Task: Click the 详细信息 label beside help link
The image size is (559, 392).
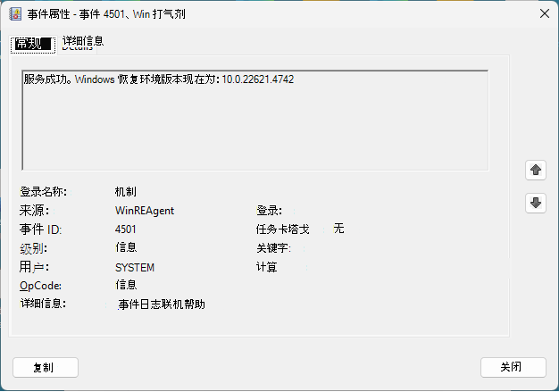Action: click(x=43, y=304)
